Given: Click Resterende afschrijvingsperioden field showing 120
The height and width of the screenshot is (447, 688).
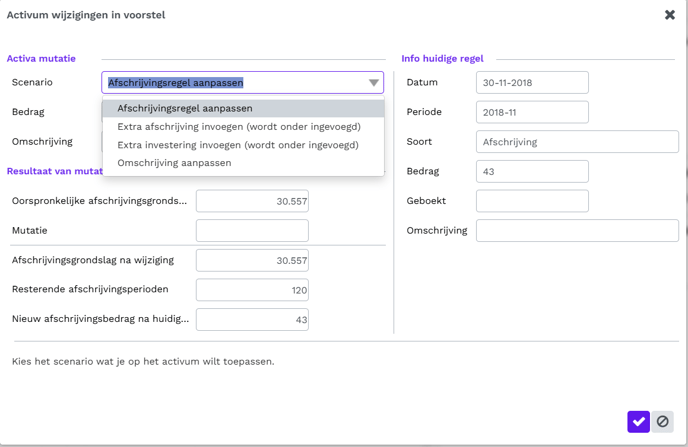Looking at the screenshot, I should click(x=252, y=290).
